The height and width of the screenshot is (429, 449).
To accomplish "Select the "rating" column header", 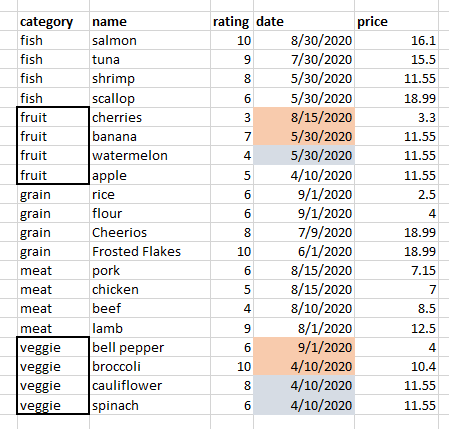I will pos(232,22).
